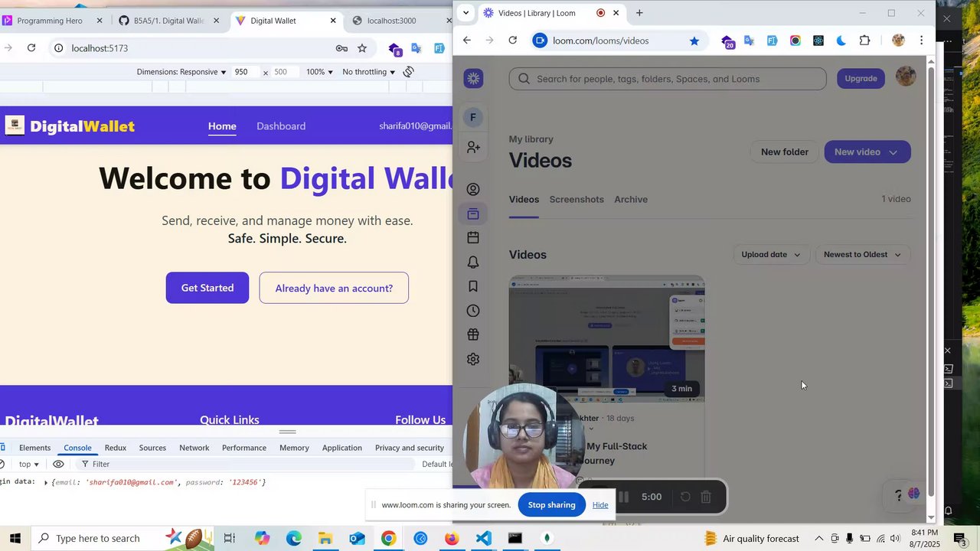Click the Hide link on sharing bar
This screenshot has width=980, height=551.
[600, 505]
